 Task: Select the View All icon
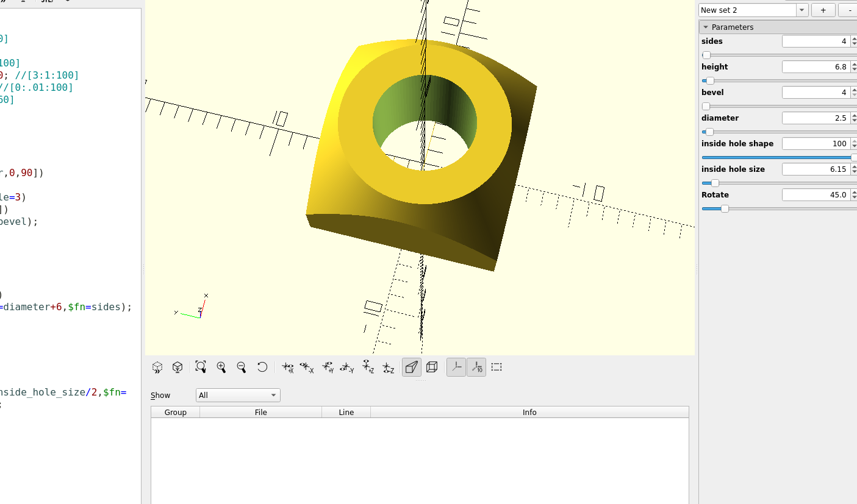pyautogui.click(x=201, y=367)
